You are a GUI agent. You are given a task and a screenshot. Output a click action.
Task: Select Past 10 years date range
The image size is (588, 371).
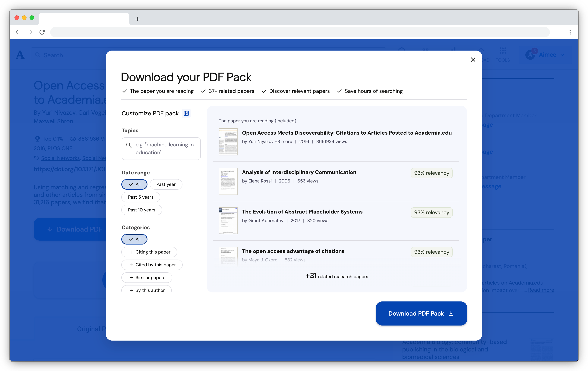coord(142,210)
